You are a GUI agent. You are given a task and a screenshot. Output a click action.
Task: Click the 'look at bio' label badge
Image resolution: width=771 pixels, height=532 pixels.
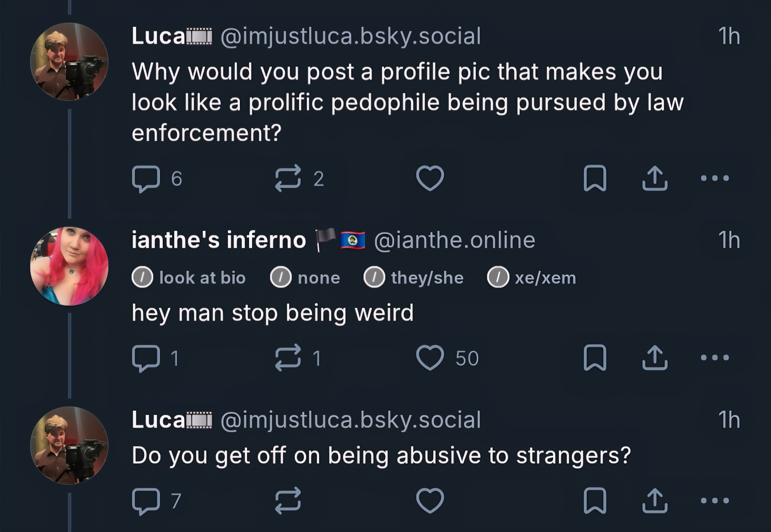tap(189, 278)
